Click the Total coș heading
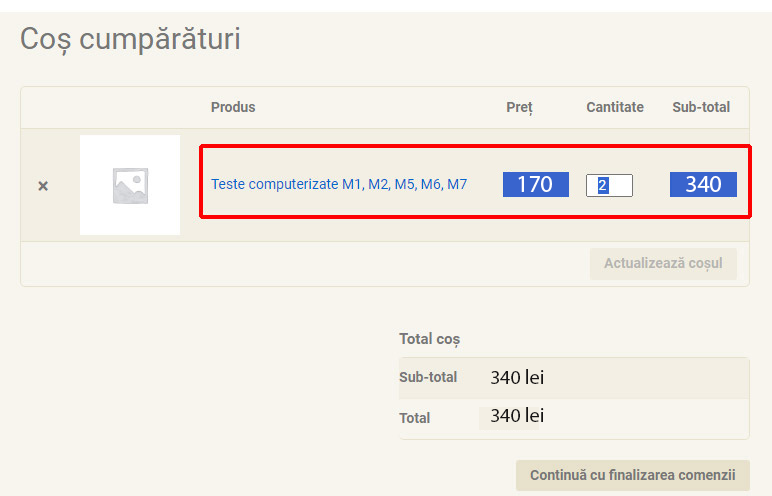The image size is (772, 496). [429, 339]
